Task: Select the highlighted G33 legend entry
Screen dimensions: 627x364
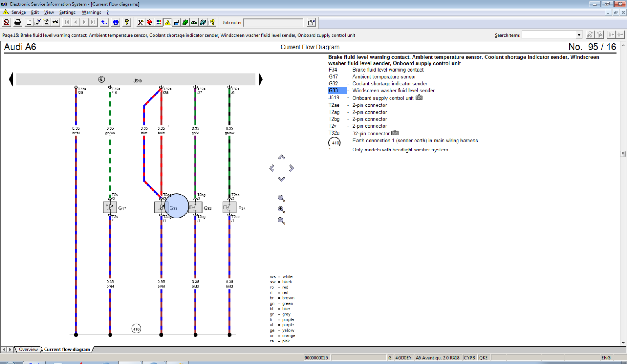Action: [337, 90]
